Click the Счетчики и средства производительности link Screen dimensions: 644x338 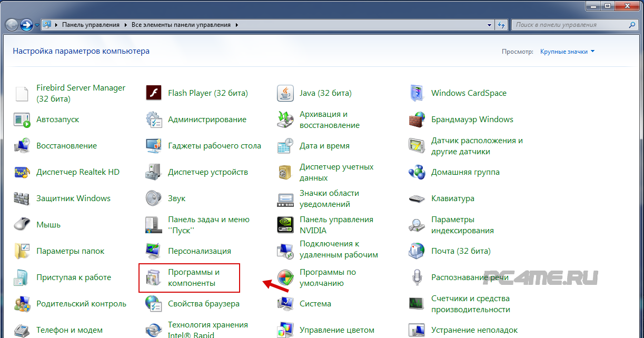(x=471, y=304)
